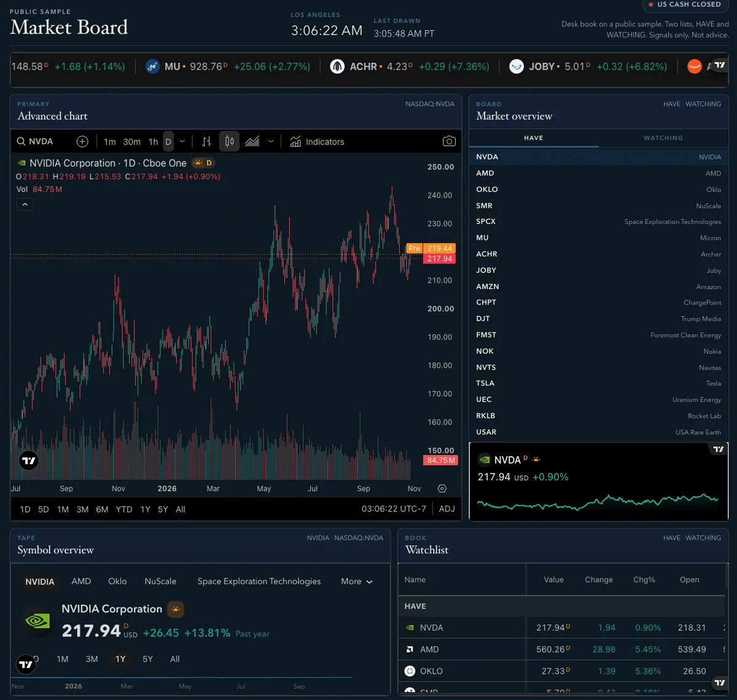Open the NVDA symbol search in the chart

[x=35, y=141]
